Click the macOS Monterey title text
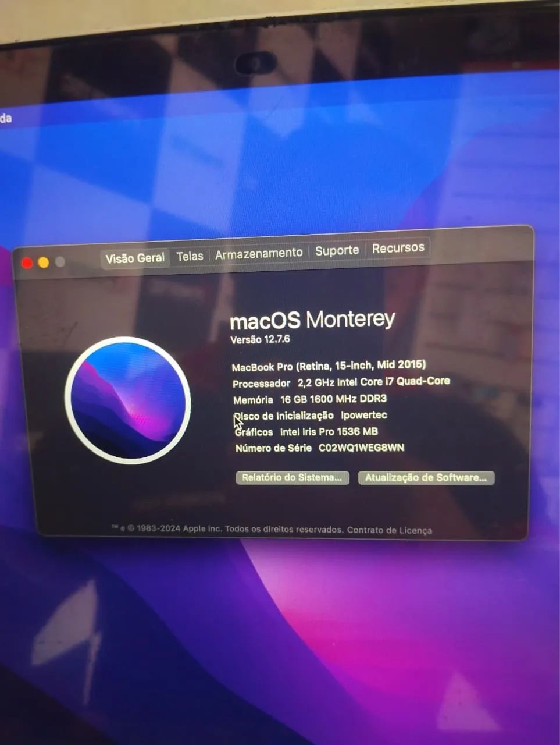The image size is (560, 745). pyautogui.click(x=312, y=320)
